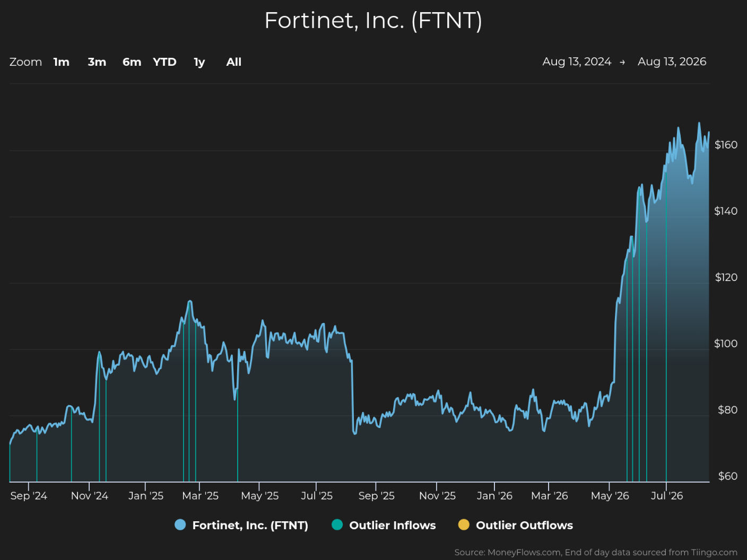Click the Zoom label
This screenshot has height=560, width=747.
point(25,62)
